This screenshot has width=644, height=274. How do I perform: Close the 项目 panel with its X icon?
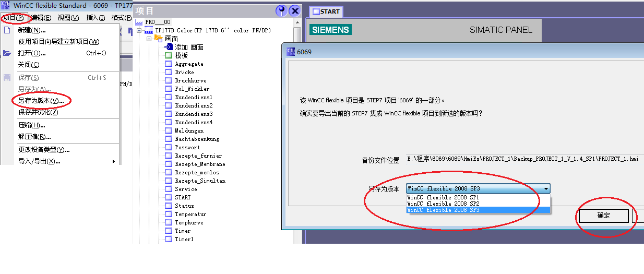(295, 10)
